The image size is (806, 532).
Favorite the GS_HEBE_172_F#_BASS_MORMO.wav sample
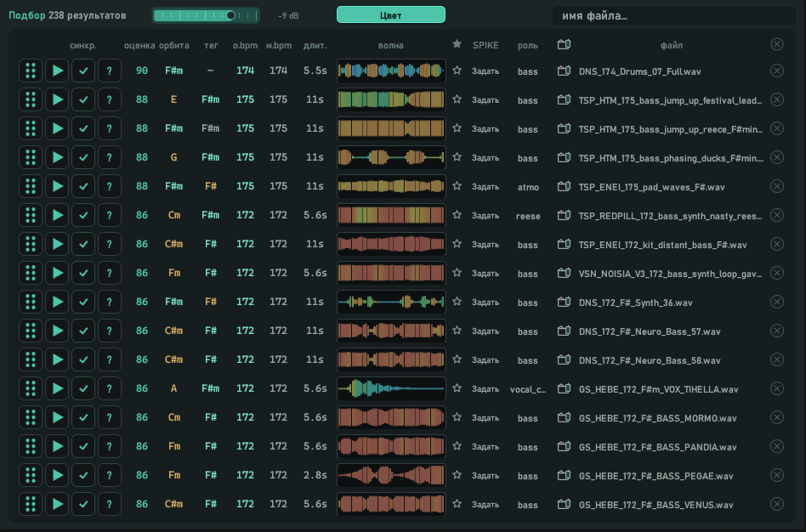457,417
